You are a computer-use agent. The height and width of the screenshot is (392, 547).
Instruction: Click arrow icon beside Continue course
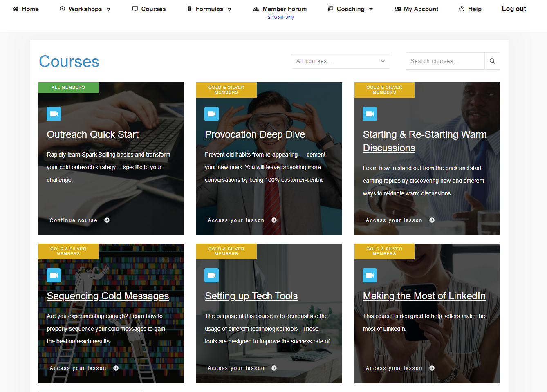pyautogui.click(x=107, y=220)
